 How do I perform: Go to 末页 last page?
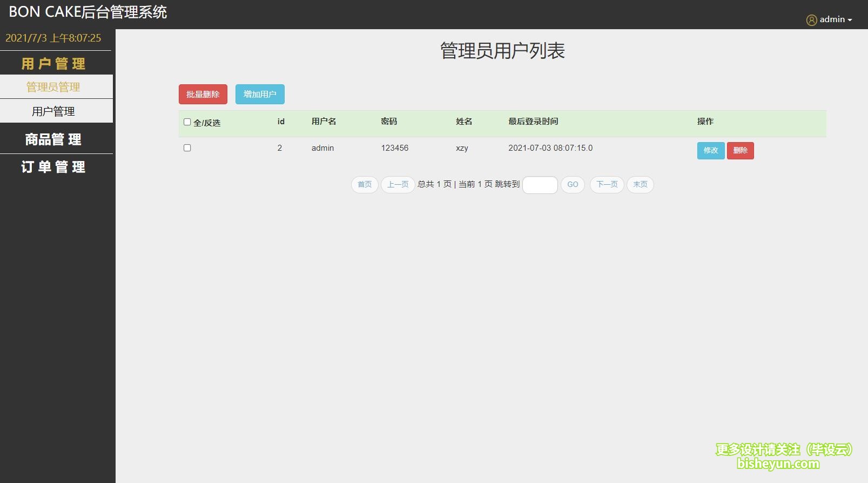click(640, 185)
